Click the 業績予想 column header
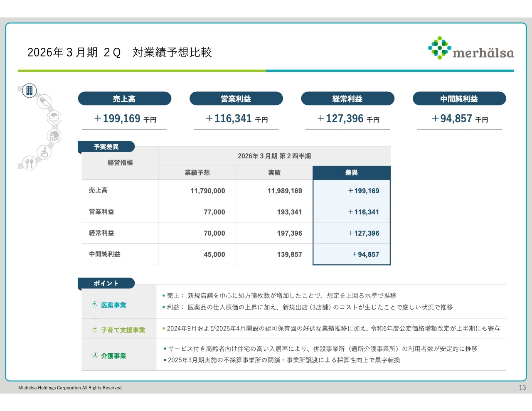Image resolution: width=532 pixels, height=411 pixels. coord(197,172)
